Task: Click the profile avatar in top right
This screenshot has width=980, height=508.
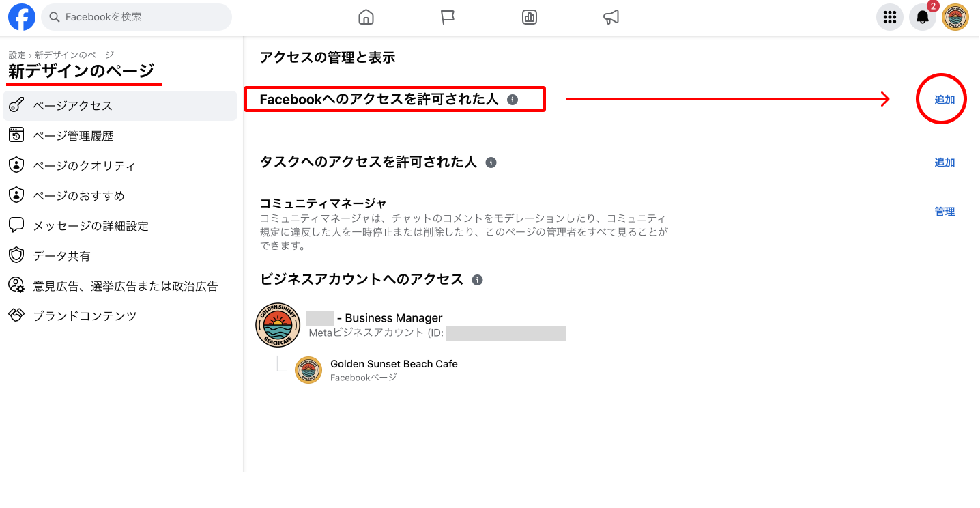Action: [x=955, y=17]
